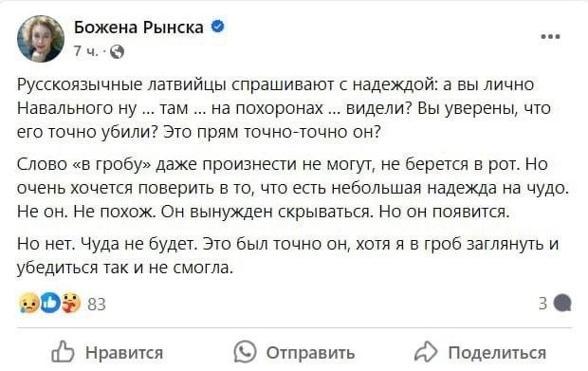The height and width of the screenshot is (371, 588).
Task: Click the blue like reaction icon
Action: pos(50,303)
